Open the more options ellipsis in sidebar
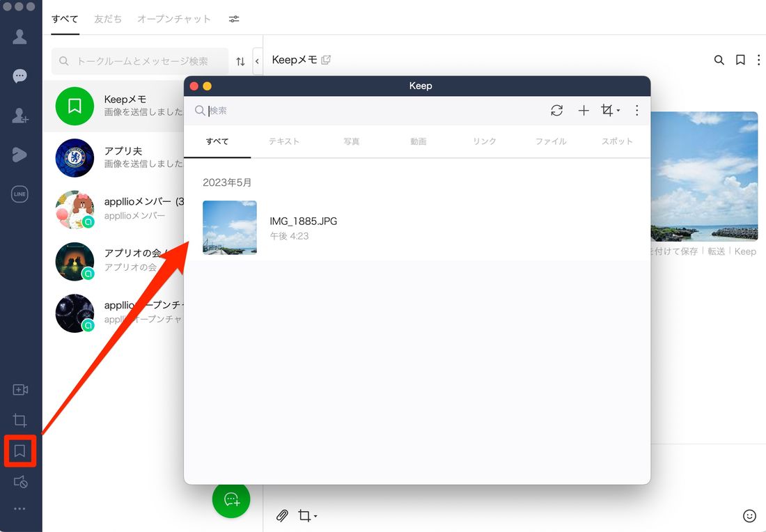This screenshot has width=766, height=532. [x=19, y=508]
